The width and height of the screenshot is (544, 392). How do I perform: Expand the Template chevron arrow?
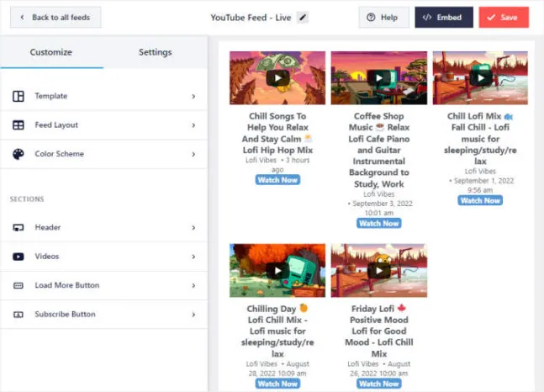193,96
